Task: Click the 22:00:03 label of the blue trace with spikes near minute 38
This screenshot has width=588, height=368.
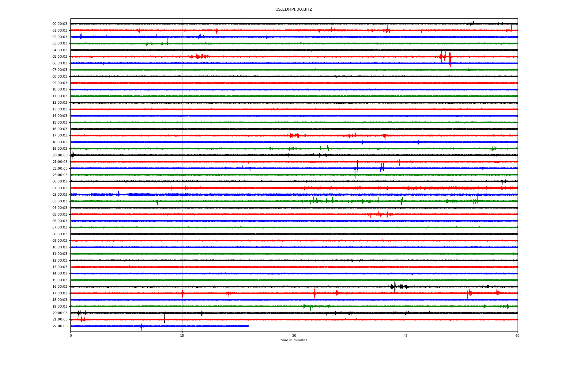Action: click(x=60, y=168)
